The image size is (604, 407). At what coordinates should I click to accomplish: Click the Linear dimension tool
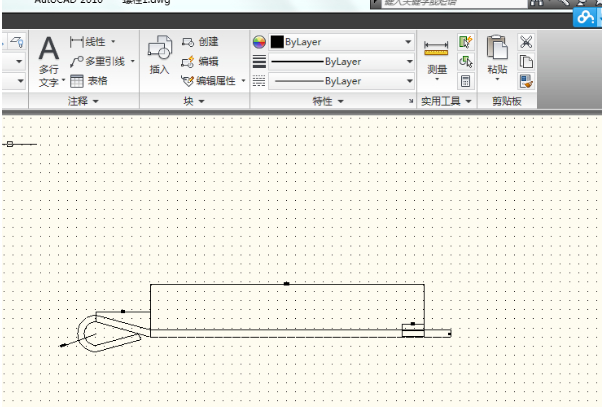pyautogui.click(x=92, y=42)
